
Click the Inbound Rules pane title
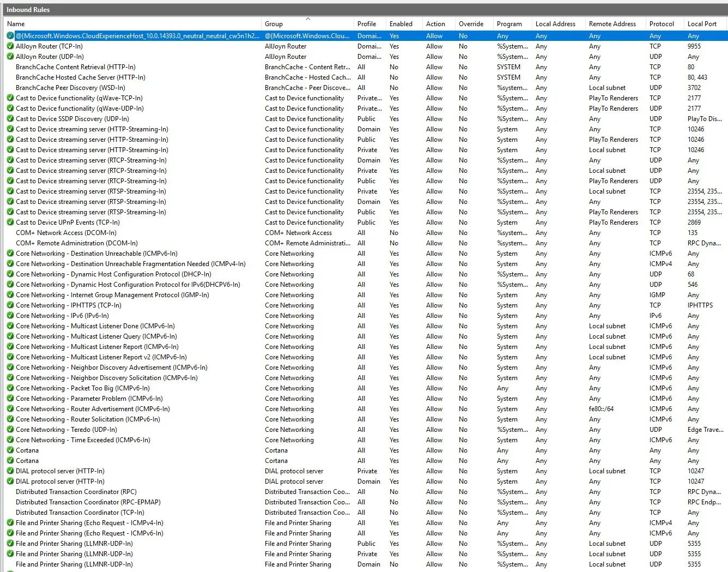pyautogui.click(x=28, y=10)
